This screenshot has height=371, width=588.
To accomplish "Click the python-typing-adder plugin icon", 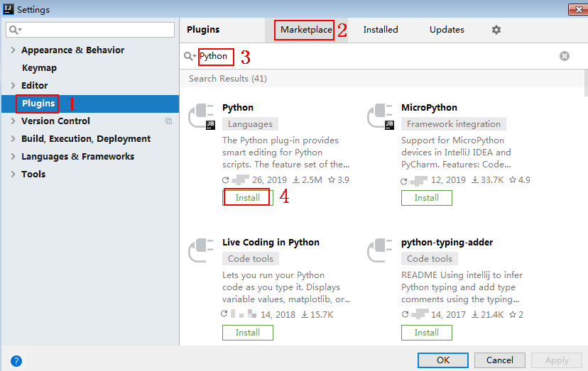I will click(380, 250).
